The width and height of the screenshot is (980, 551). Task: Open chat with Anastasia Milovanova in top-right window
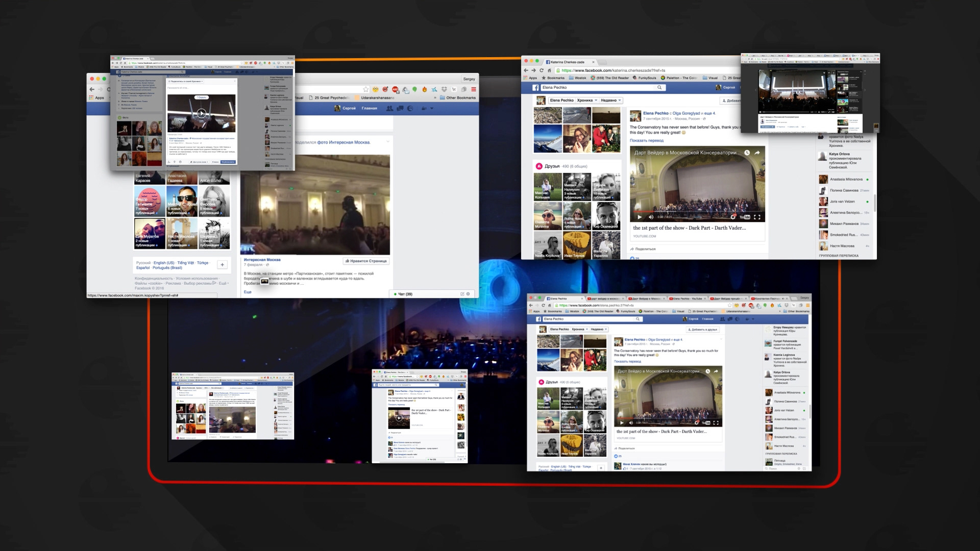844,179
